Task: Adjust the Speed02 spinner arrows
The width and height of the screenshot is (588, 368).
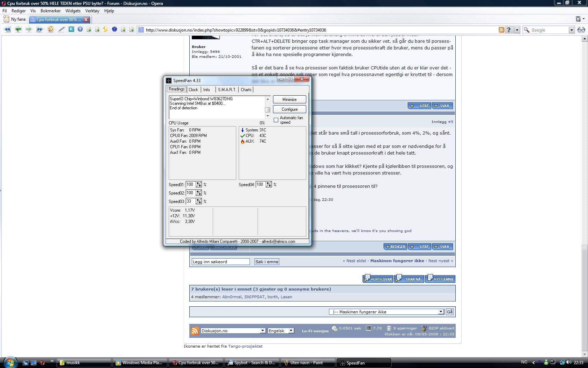Action: (199, 193)
